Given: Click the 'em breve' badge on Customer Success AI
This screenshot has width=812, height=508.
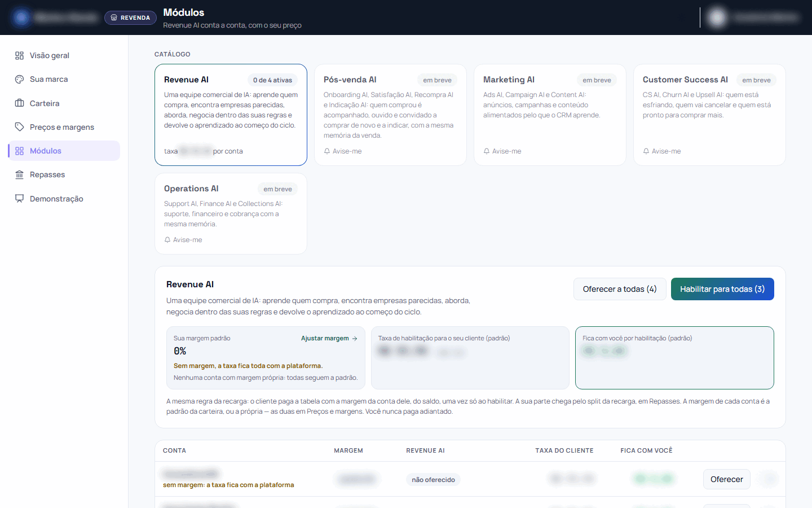Looking at the screenshot, I should pyautogui.click(x=756, y=80).
